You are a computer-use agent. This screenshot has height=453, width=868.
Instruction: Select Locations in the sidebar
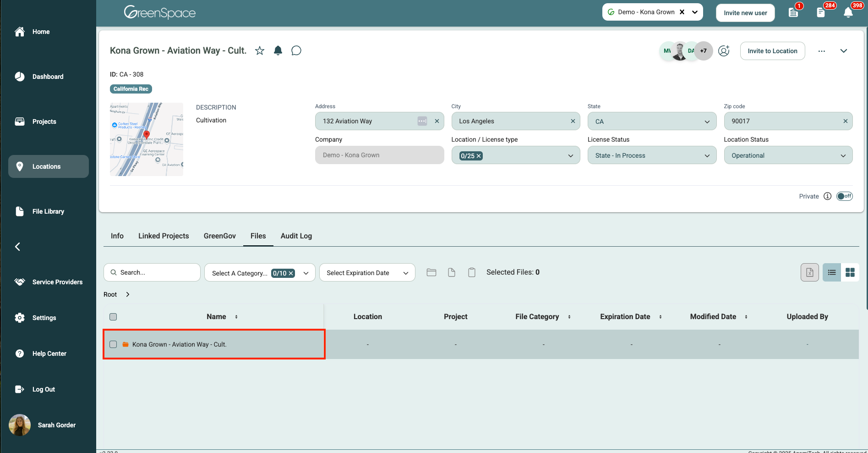[49, 166]
